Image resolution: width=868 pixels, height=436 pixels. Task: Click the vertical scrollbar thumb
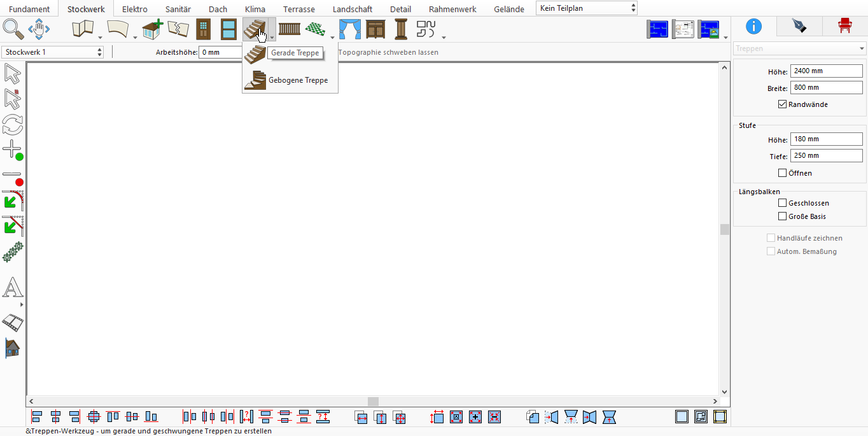724,229
